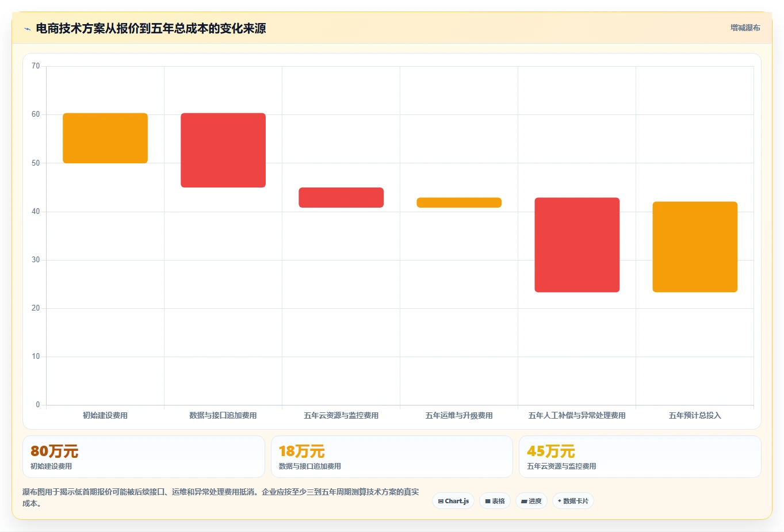
Task: Click the 增减瀑布 label in the header
Action: click(x=745, y=28)
